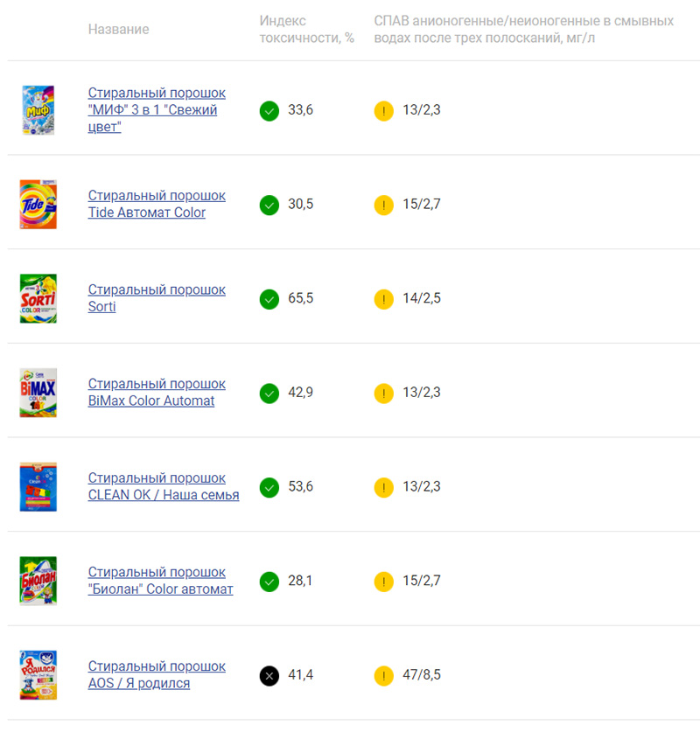Click the yellow warning icon in the Биолан row
700x732 pixels.
click(383, 582)
